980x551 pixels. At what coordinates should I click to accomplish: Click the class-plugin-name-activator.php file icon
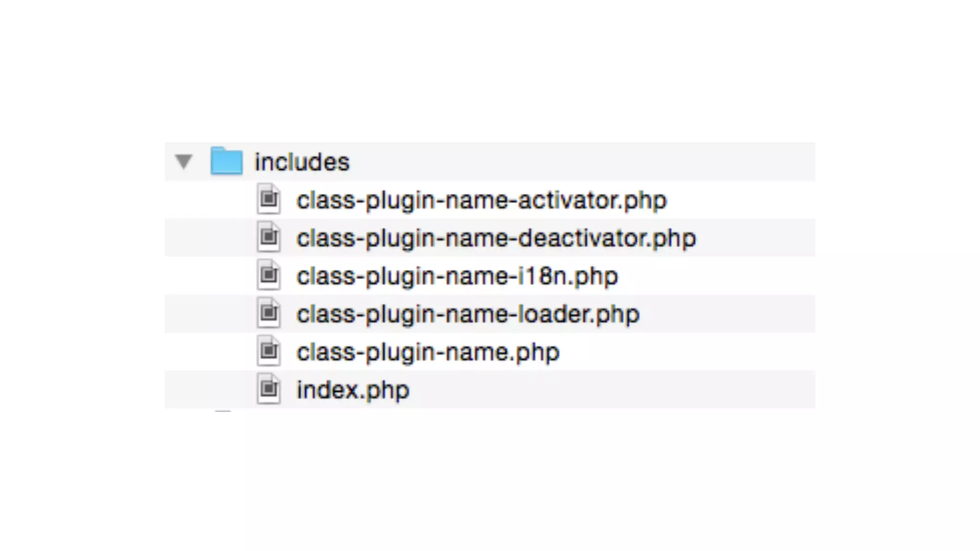coord(268,199)
